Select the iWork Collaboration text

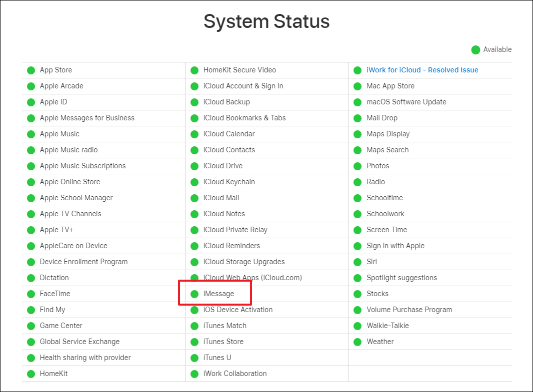tap(235, 374)
